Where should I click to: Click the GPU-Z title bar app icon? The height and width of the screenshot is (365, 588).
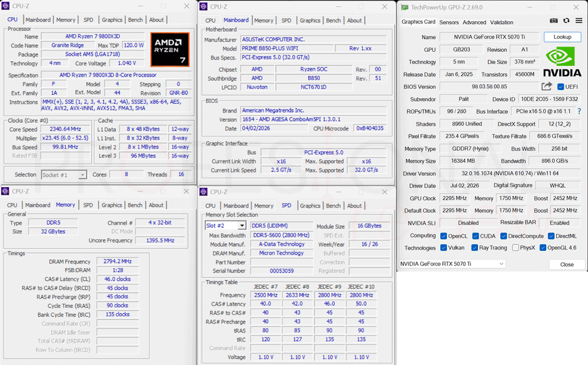[405, 7]
